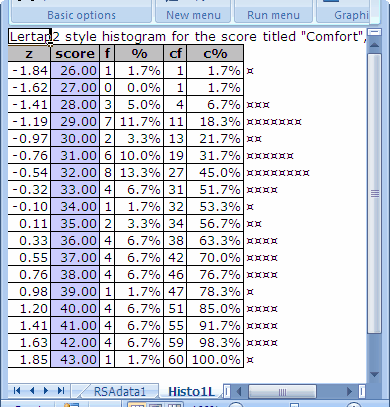Select the score cell 32.00
This screenshot has width=390, height=407.
75,172
